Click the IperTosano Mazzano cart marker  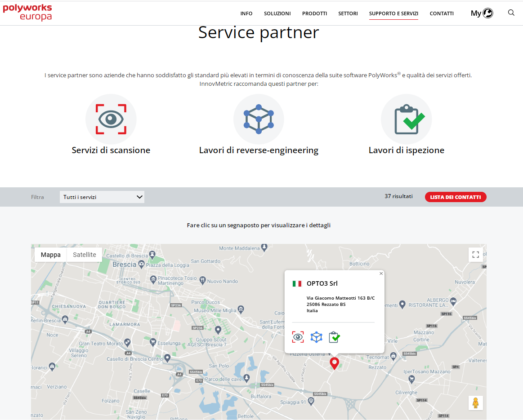[x=411, y=379]
